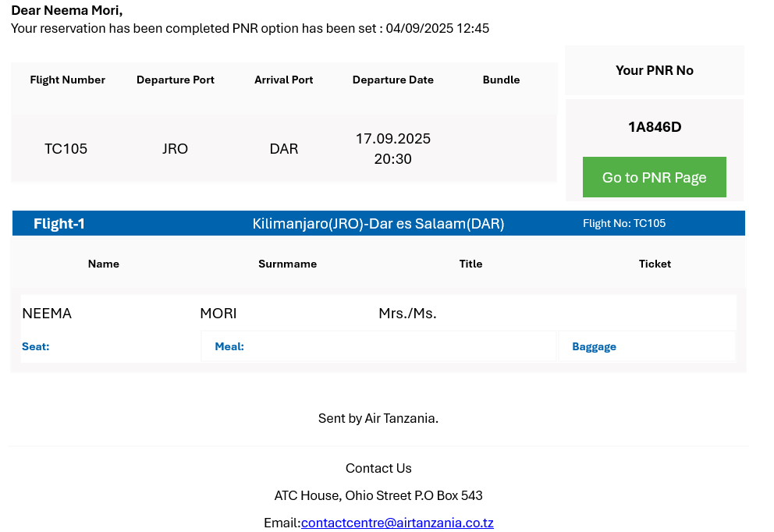774x532 pixels.
Task: Click the Kilimanjaro(JRO)-Dar es Salaam(DAR) route text
Action: (x=378, y=224)
